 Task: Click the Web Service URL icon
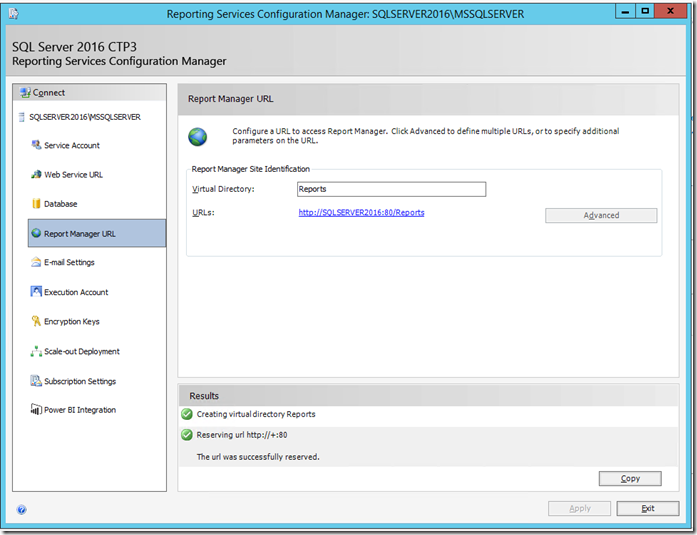[36, 175]
